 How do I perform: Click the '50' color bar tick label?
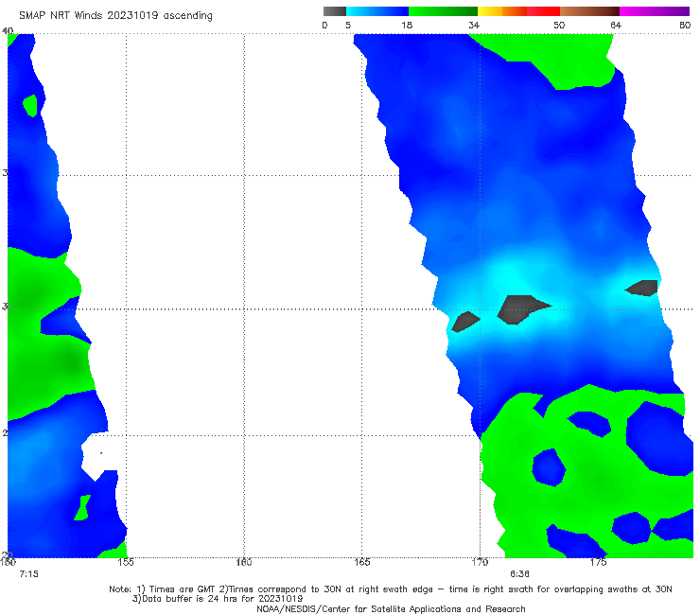point(559,26)
